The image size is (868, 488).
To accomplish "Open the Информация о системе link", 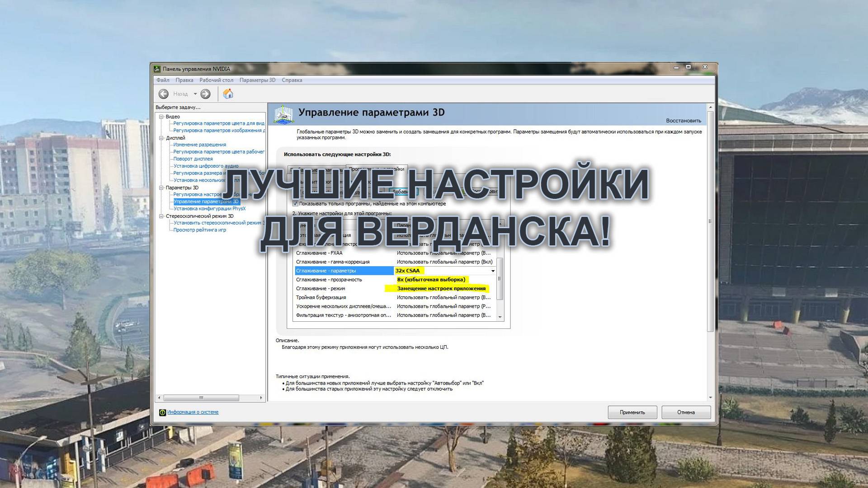I will 193,412.
